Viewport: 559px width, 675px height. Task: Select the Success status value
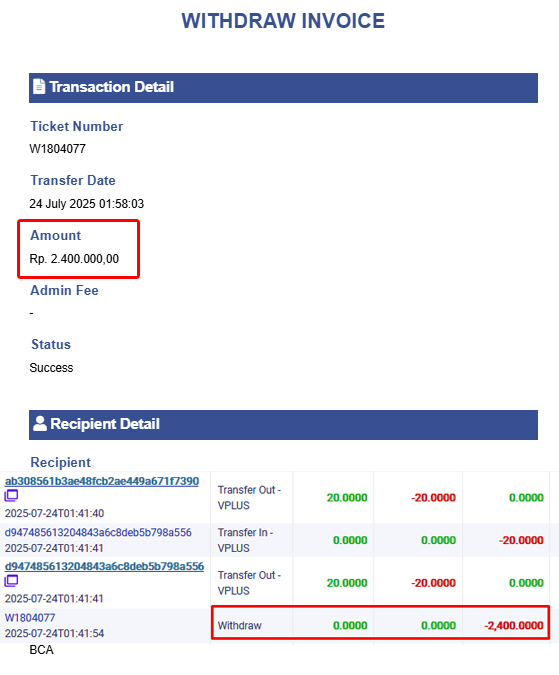(51, 368)
